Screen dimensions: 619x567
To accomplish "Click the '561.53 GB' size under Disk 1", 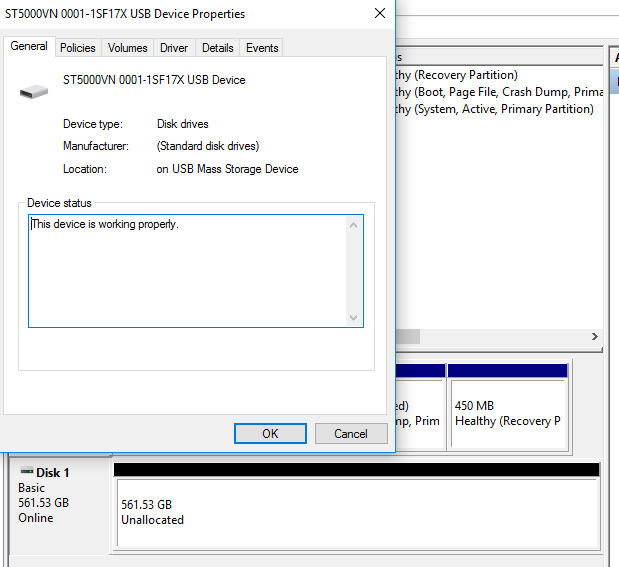I will pyautogui.click(x=43, y=503).
